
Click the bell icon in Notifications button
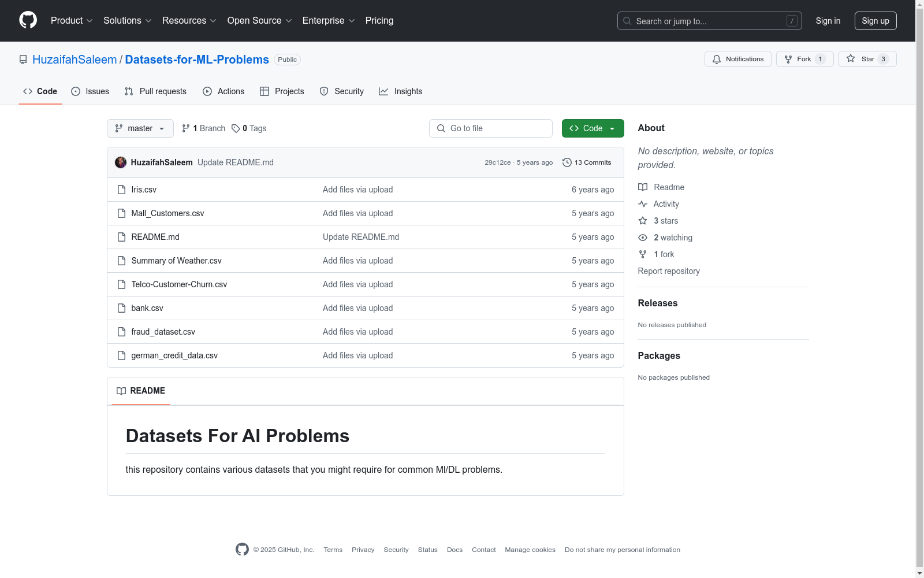click(x=717, y=59)
